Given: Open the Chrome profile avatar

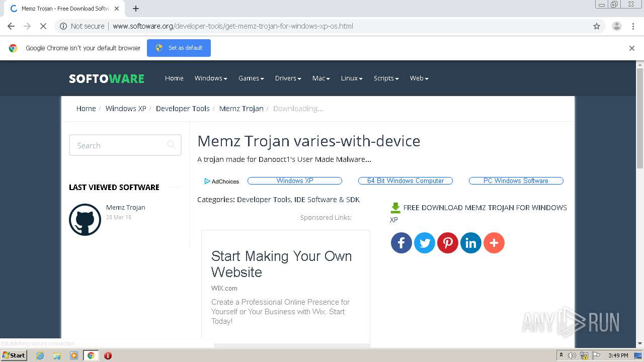Looking at the screenshot, I should click(616, 26).
